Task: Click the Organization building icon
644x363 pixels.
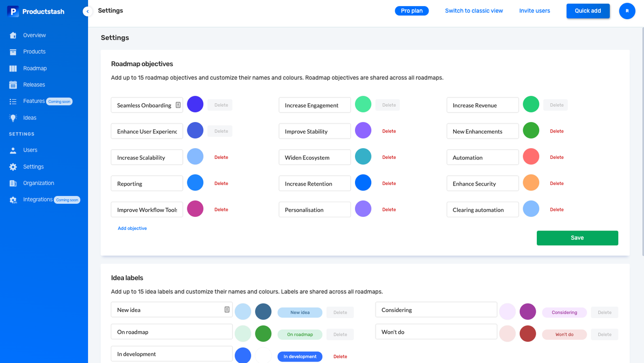Action: click(x=13, y=184)
